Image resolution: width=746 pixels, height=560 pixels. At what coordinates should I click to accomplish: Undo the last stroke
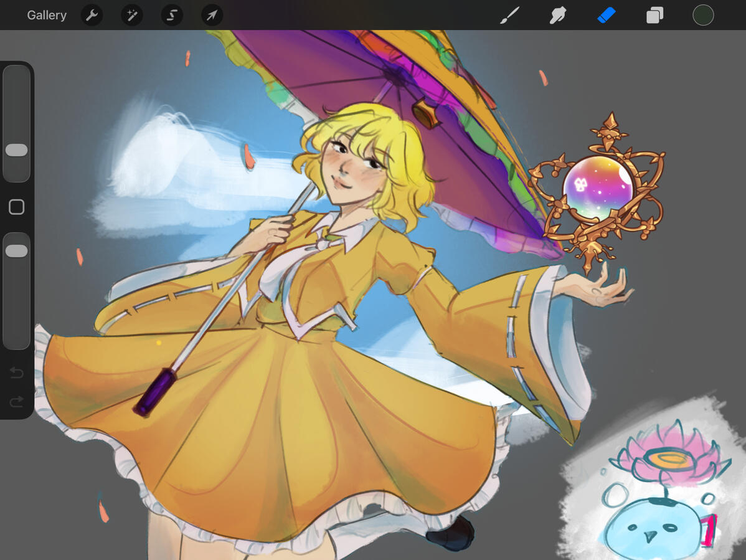[x=17, y=372]
